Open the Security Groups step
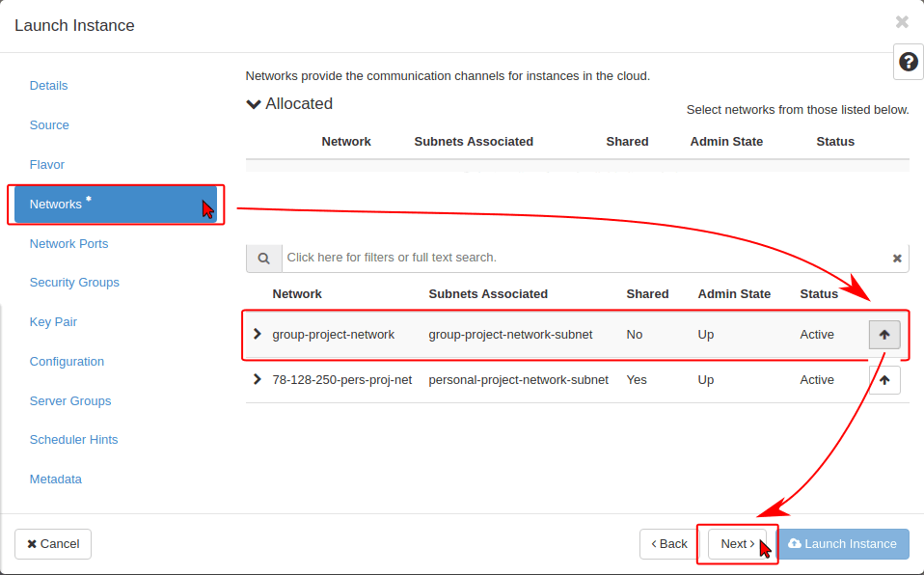This screenshot has width=924, height=575. [74, 283]
